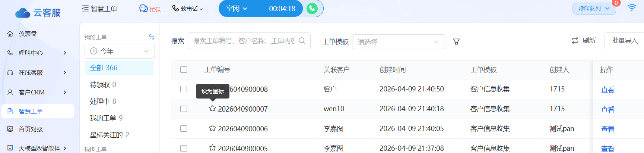
Task: Click the 创建人 column header
Action: pos(559,70)
